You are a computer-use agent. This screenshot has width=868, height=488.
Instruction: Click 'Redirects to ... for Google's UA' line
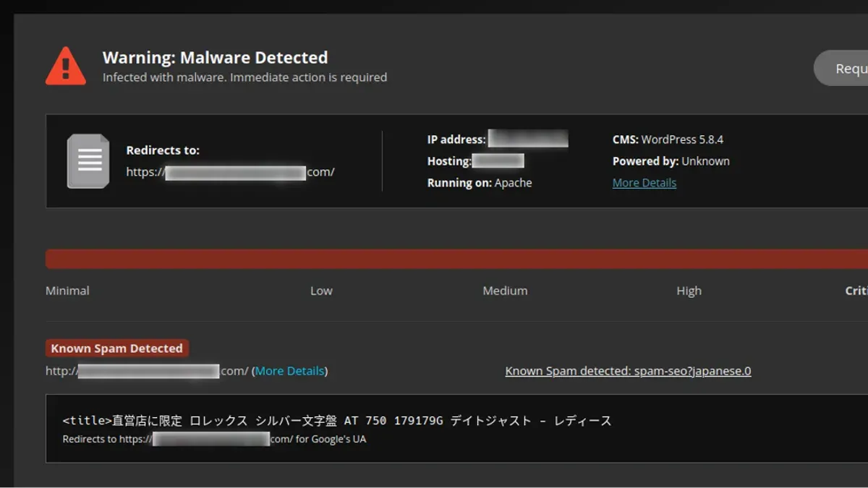pyautogui.click(x=214, y=439)
